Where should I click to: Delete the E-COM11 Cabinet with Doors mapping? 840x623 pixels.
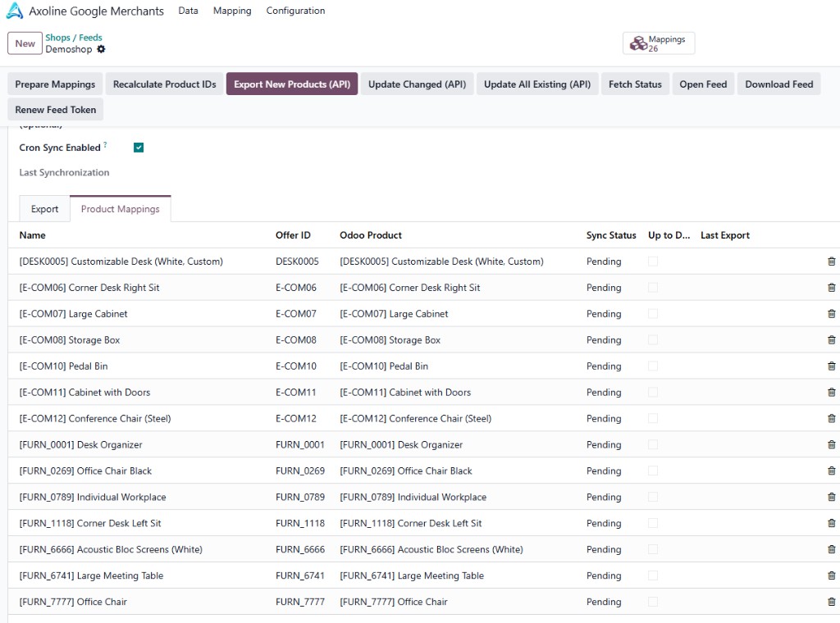point(831,393)
